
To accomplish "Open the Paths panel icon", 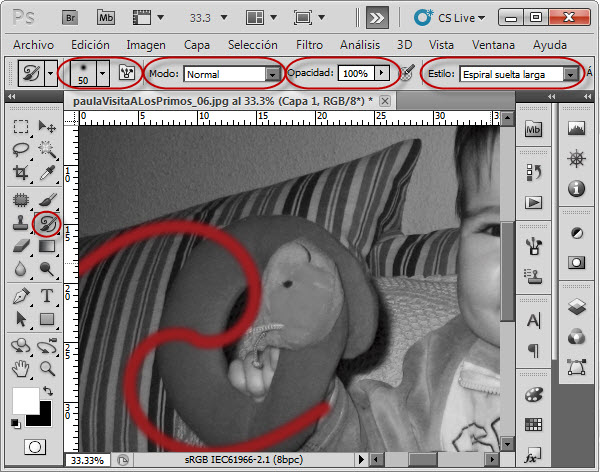I will point(577,367).
